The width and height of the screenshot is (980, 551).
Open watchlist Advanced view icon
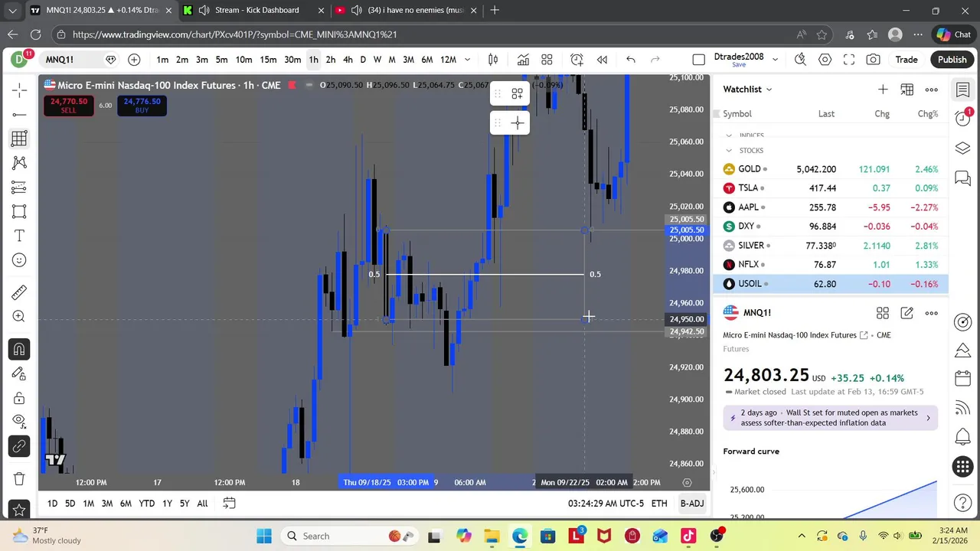pos(907,90)
